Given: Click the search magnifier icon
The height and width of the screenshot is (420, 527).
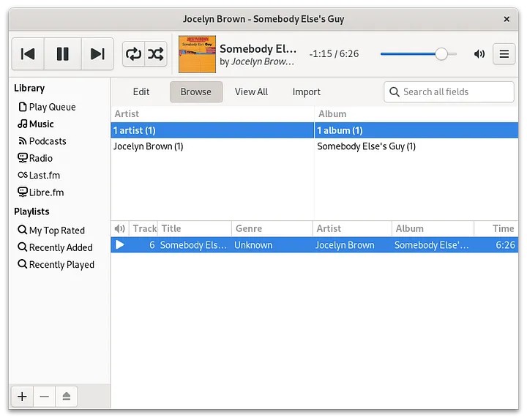Looking at the screenshot, I should click(x=395, y=91).
